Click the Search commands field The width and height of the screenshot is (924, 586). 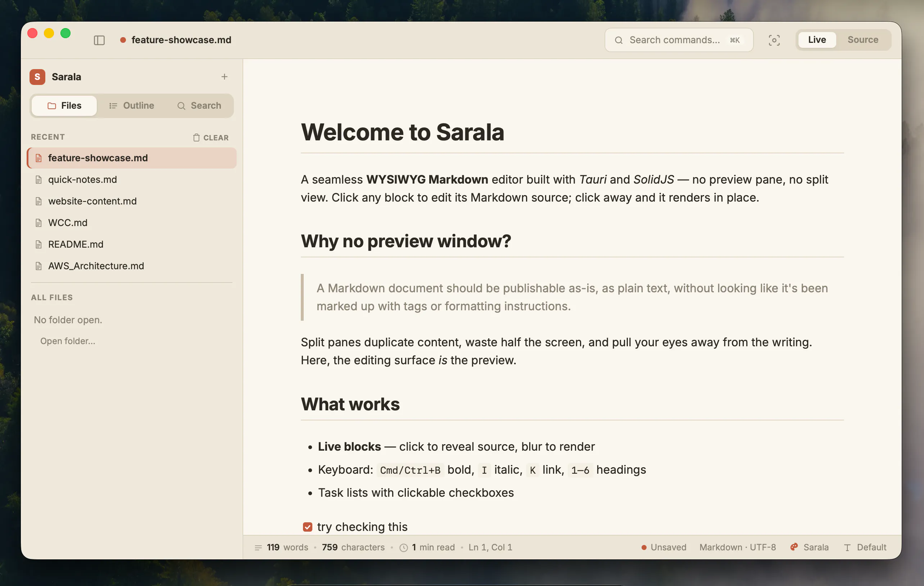[x=679, y=40]
